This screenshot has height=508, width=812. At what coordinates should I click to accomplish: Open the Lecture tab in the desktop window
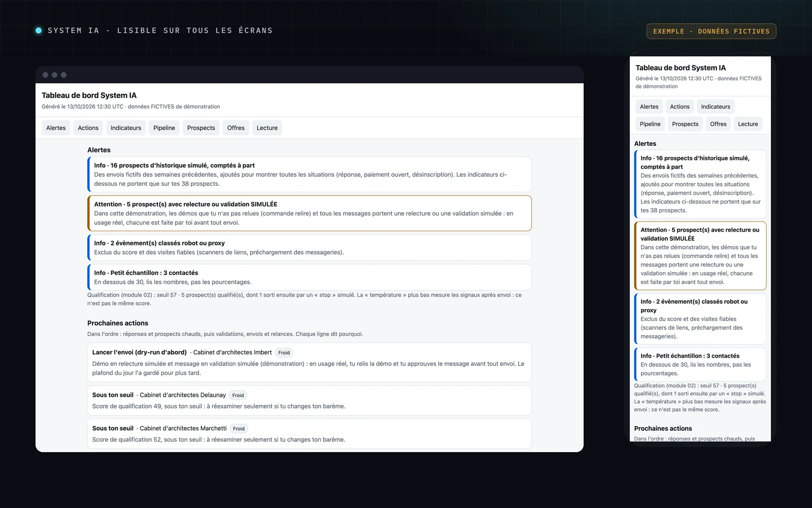tap(267, 128)
